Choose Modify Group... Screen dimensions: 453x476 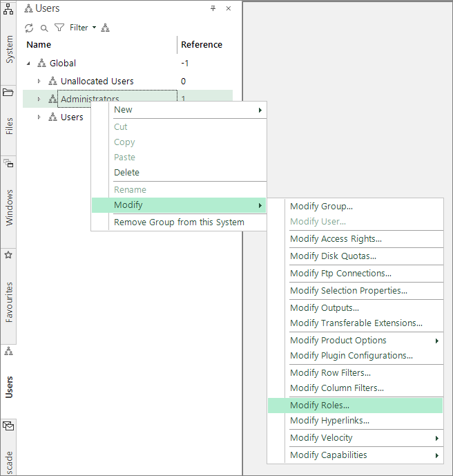click(x=356, y=207)
